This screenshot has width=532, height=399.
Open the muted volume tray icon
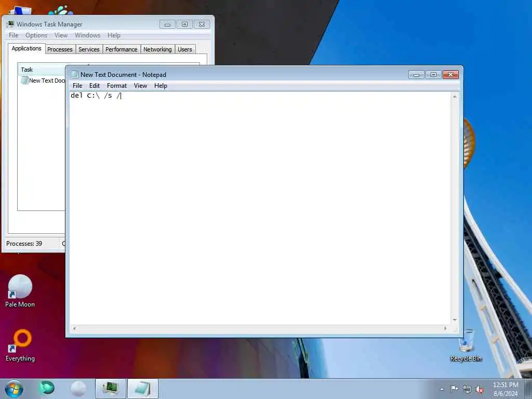coord(480,389)
